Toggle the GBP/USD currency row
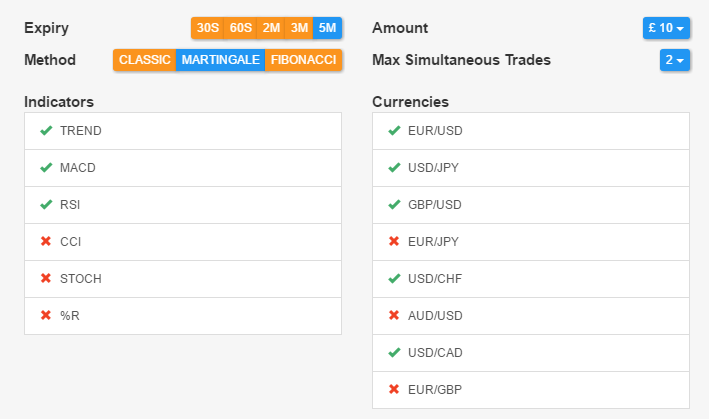Viewport: 709px width, 419px height. coord(531,205)
